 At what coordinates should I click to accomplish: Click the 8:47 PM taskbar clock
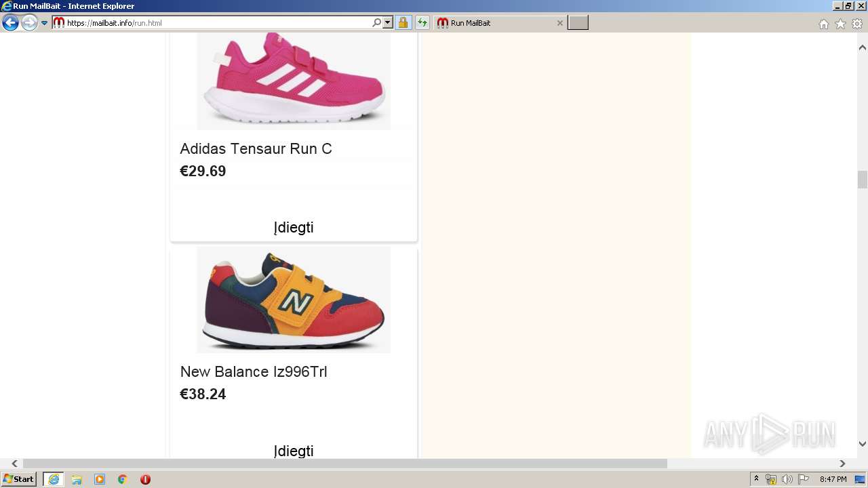tap(833, 479)
